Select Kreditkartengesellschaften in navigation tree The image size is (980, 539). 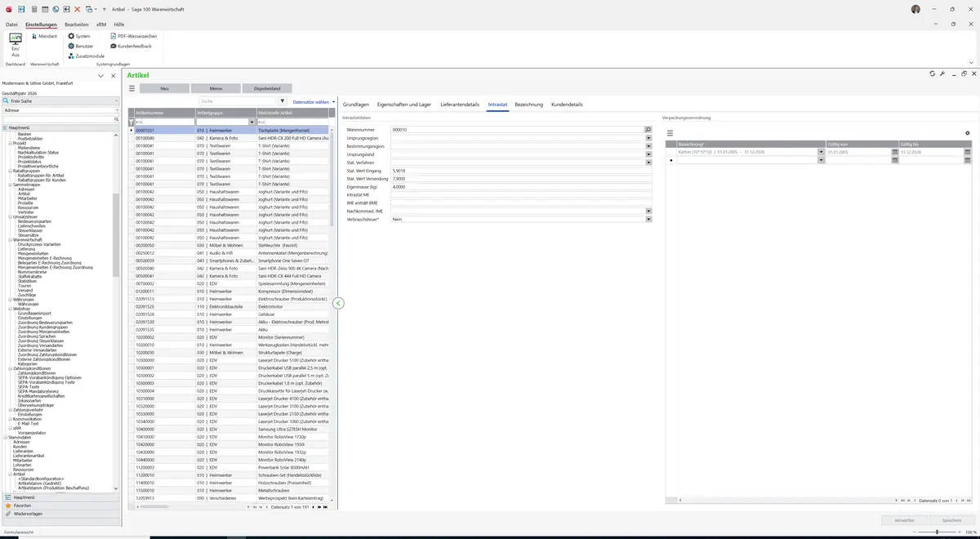tap(41, 396)
